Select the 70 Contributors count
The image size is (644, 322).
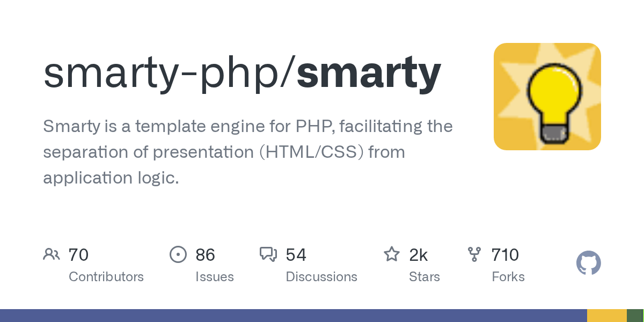[78, 255]
